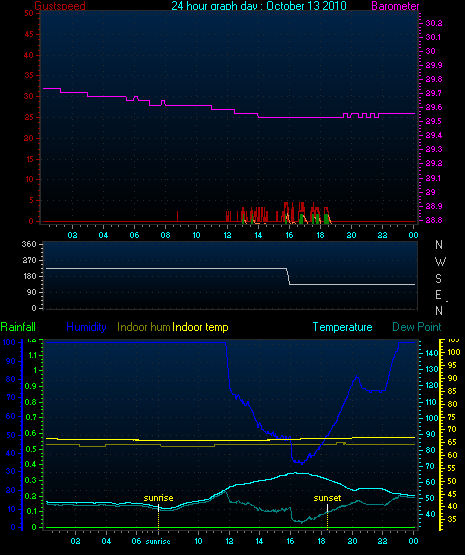465x555 pixels.
Task: Click hour 20 on the bottom graph time axis
Action: pos(352,541)
